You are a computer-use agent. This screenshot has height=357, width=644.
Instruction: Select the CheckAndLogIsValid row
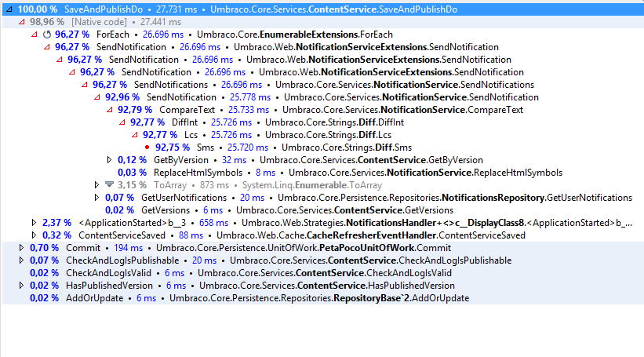[322, 273]
